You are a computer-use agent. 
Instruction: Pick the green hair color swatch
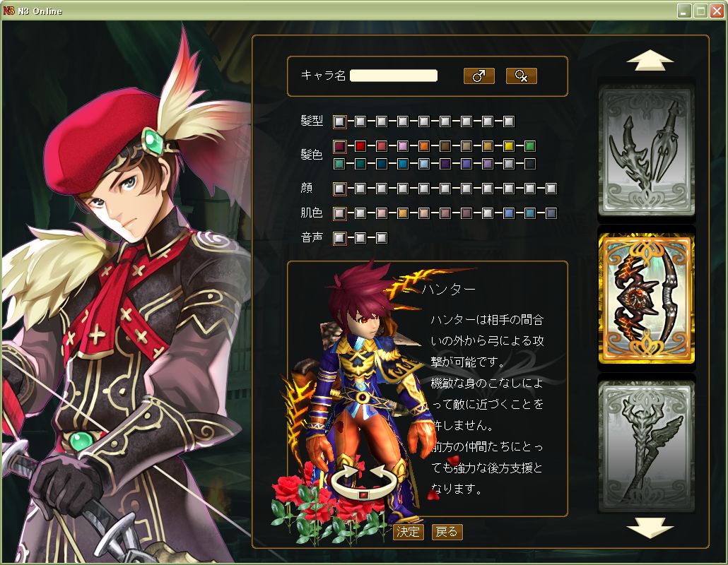(x=530, y=147)
